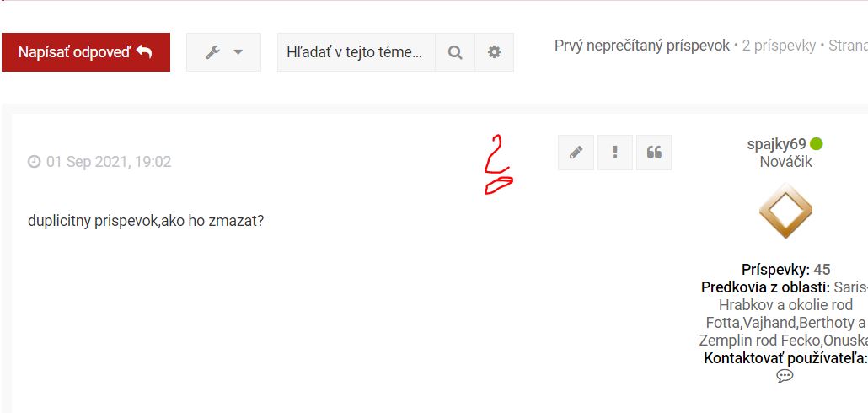
Task: Report the post with the exclamation icon
Action: coord(615,153)
